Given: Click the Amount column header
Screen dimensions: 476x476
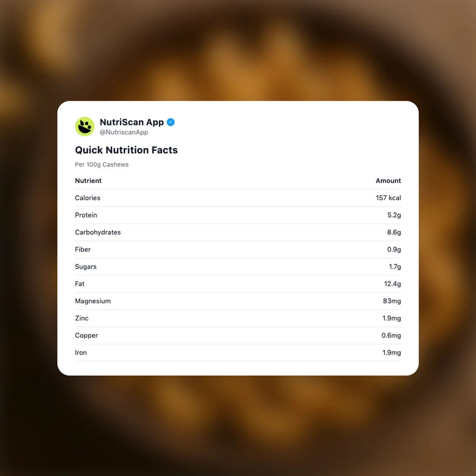Looking at the screenshot, I should 388,181.
